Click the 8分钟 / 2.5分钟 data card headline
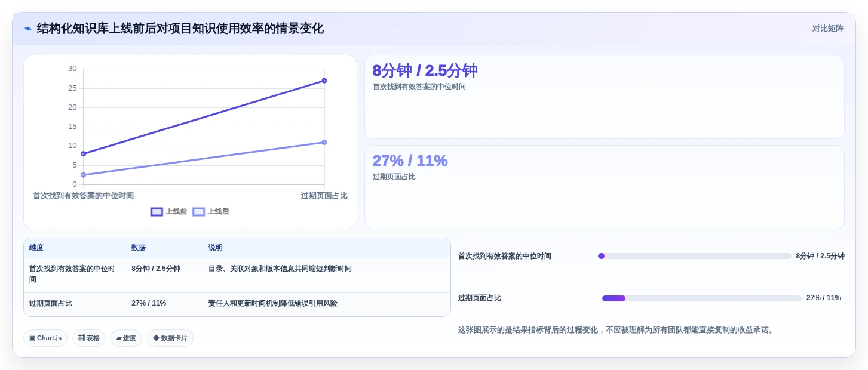Image resolution: width=868 pixels, height=370 pixels. [x=425, y=71]
